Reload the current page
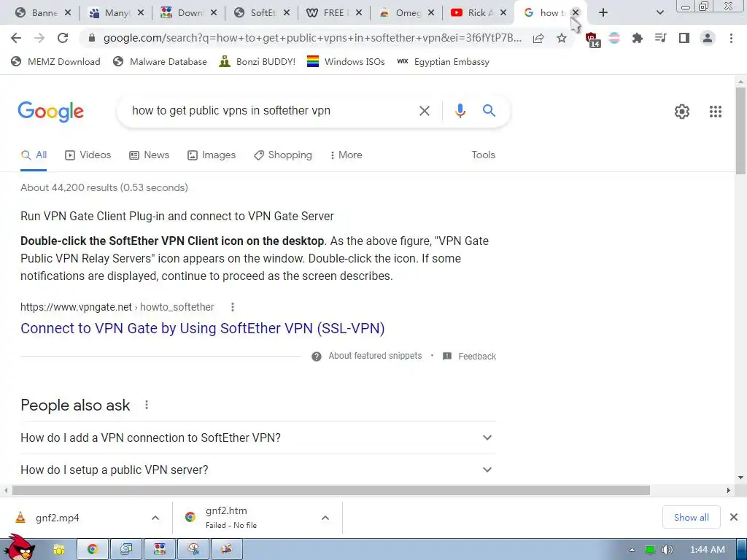 63,38
